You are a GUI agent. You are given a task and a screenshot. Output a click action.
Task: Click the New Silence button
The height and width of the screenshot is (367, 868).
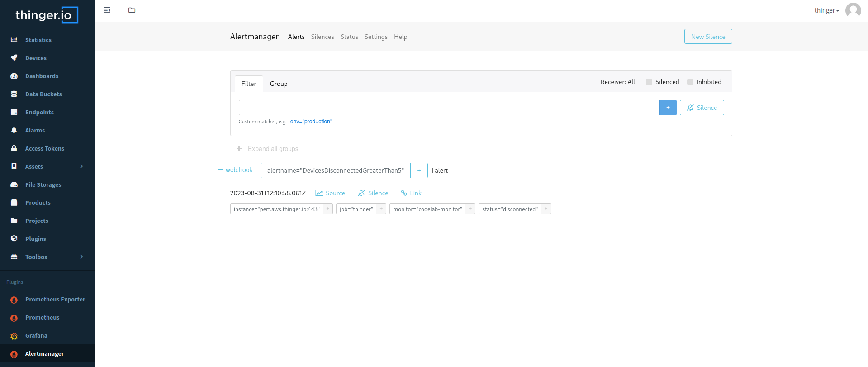(x=708, y=37)
